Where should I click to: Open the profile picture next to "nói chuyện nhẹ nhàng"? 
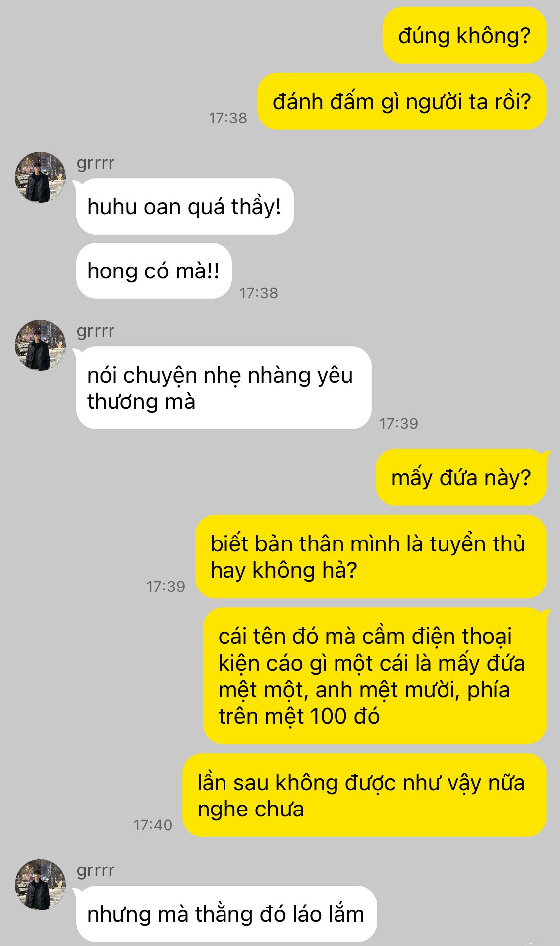40,345
